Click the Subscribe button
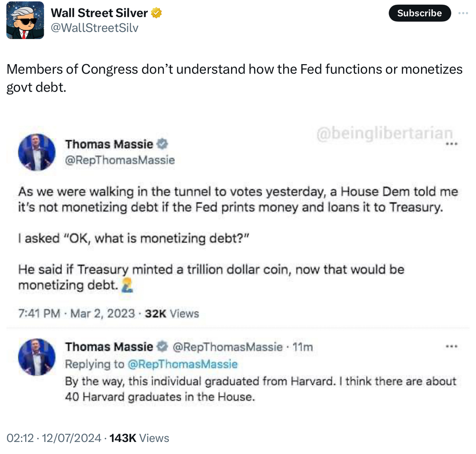Viewport: 476px width, 454px height. 419,13
